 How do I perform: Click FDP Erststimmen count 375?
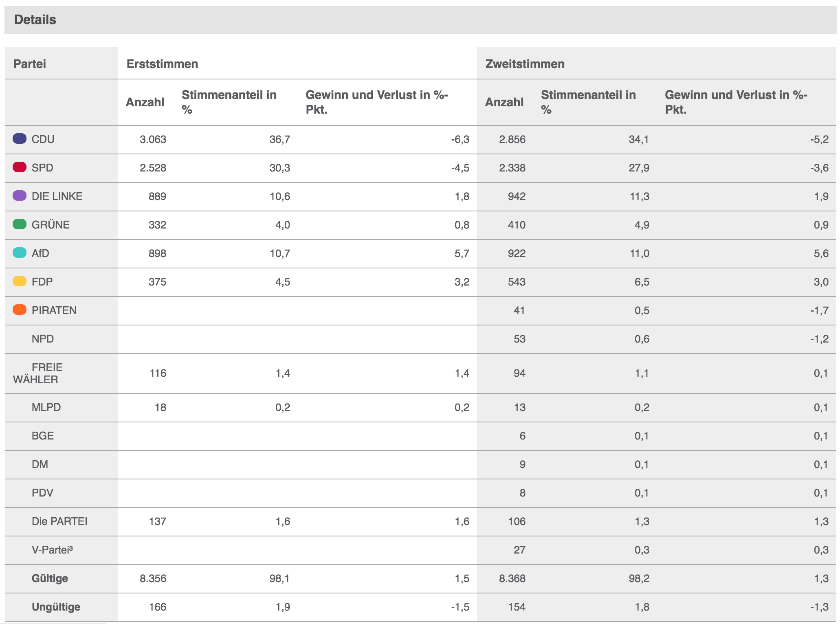click(x=158, y=282)
